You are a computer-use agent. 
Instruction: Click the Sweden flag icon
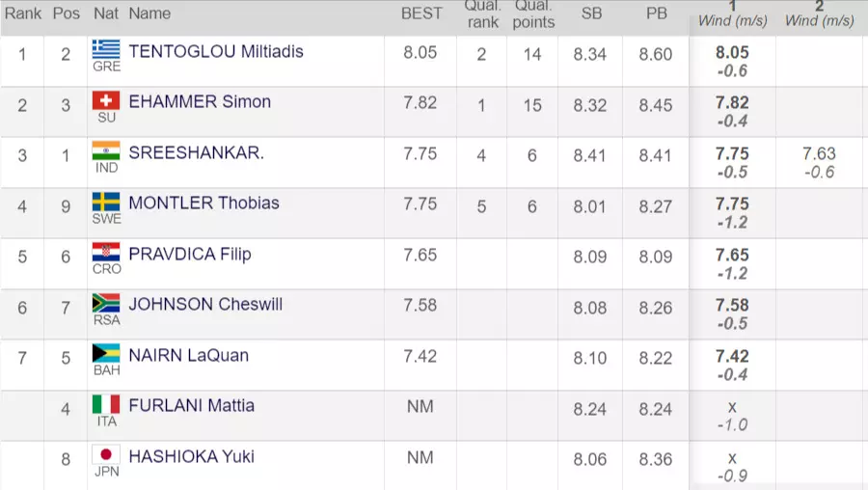pyautogui.click(x=106, y=201)
